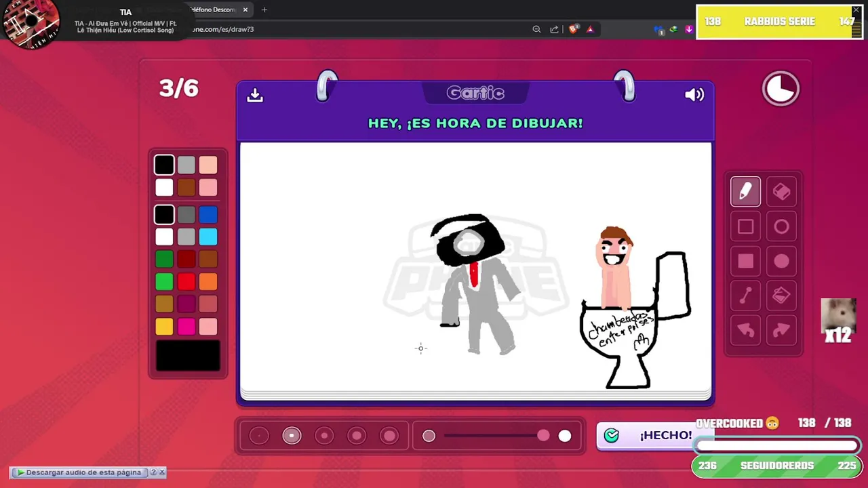The width and height of the screenshot is (868, 488).
Task: Pick the dark blue color swatch
Action: pos(208,215)
